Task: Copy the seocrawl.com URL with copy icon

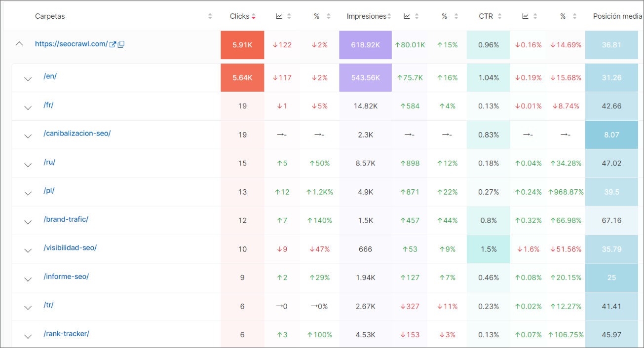Action: [121, 44]
